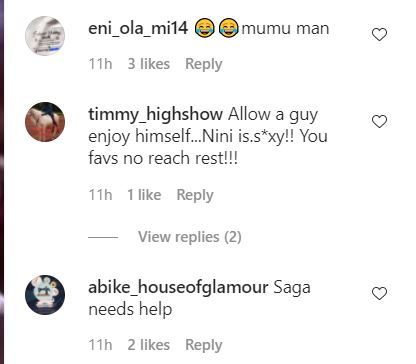416x364 pixels.
Task: Open timmy_highshow's profile avatar
Action: (45, 122)
